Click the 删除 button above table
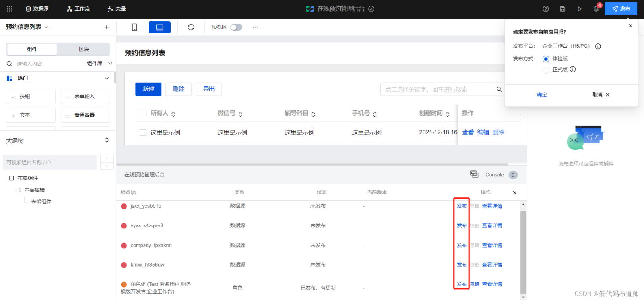 (178, 89)
